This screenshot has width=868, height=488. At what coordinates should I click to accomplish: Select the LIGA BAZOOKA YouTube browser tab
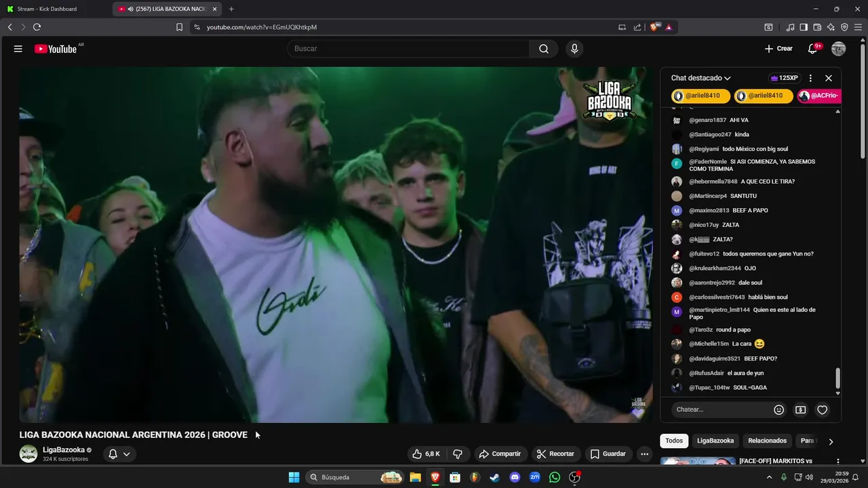(x=168, y=9)
